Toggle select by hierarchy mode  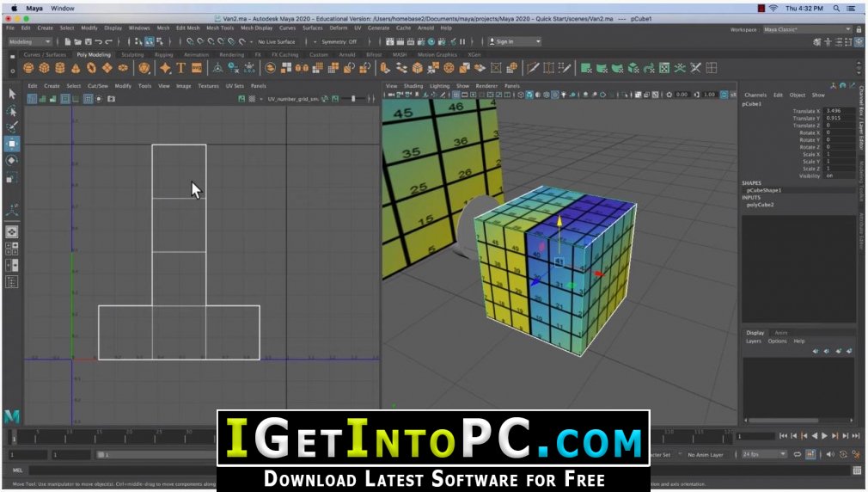138,41
